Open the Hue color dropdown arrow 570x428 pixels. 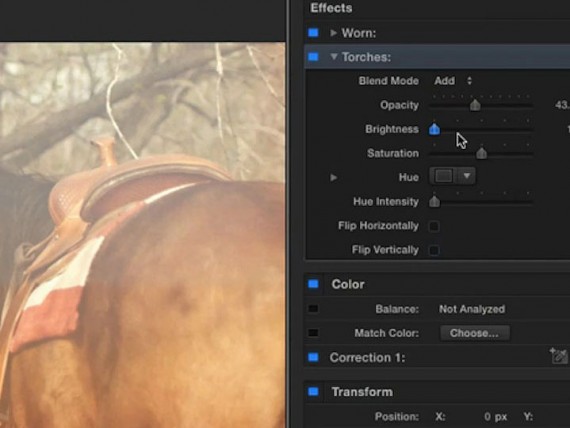click(x=467, y=176)
